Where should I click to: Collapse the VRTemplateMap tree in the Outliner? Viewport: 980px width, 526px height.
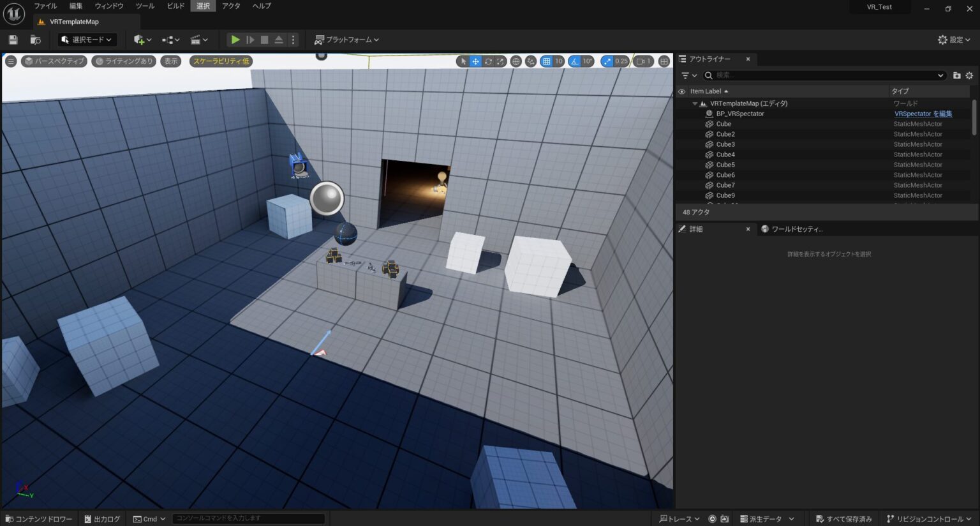pos(695,103)
